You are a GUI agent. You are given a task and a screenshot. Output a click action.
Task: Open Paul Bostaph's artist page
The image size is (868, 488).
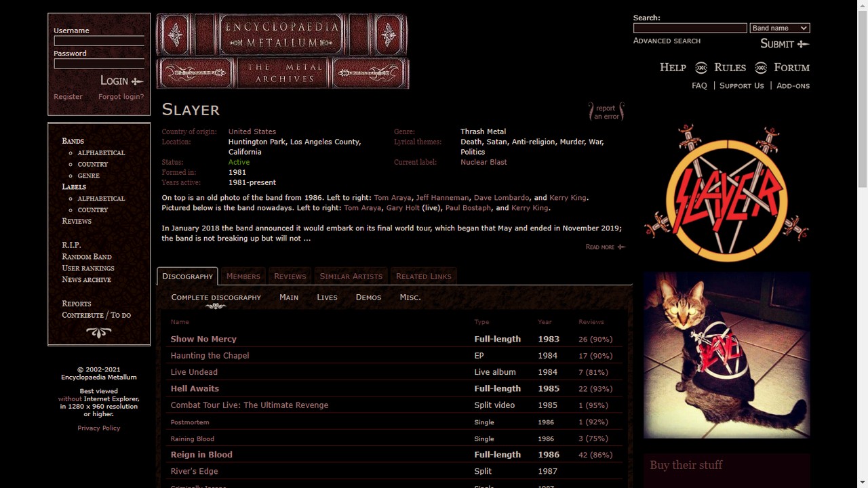coord(468,208)
